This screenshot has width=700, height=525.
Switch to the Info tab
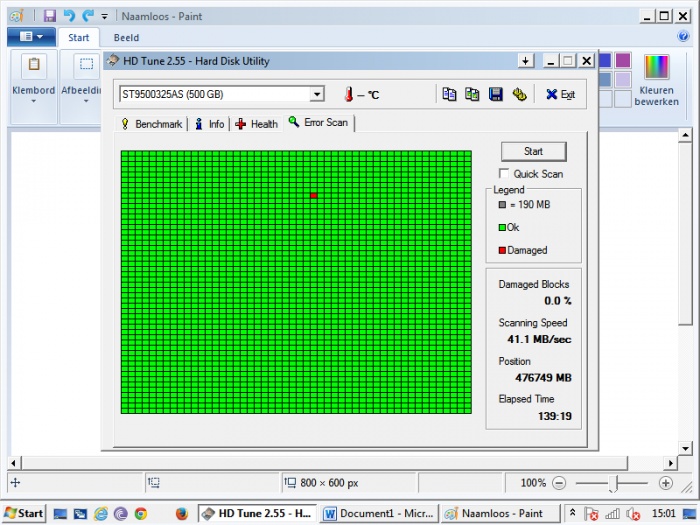(209, 124)
